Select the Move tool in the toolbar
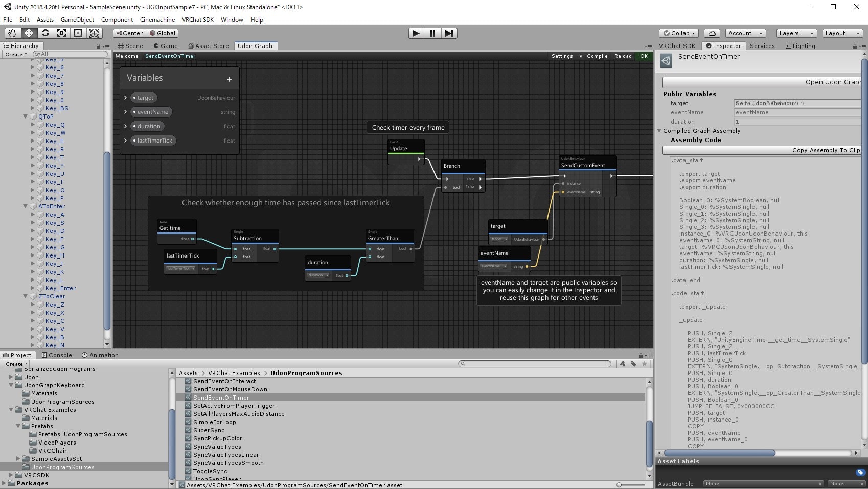The width and height of the screenshot is (868, 489). point(29,33)
